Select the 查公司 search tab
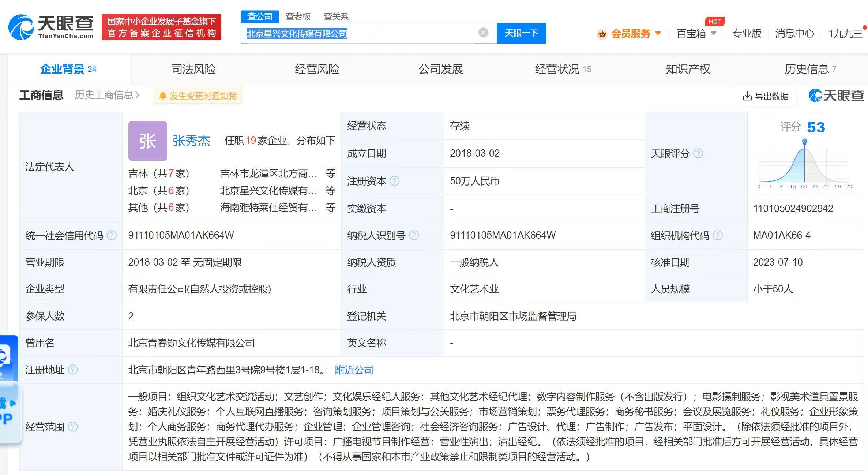This screenshot has height=475, width=868. (260, 16)
